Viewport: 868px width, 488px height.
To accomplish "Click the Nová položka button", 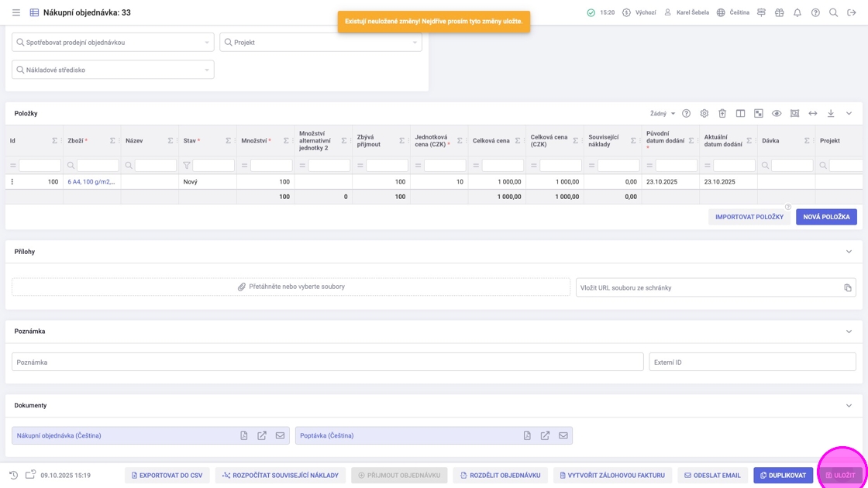I will point(826,217).
